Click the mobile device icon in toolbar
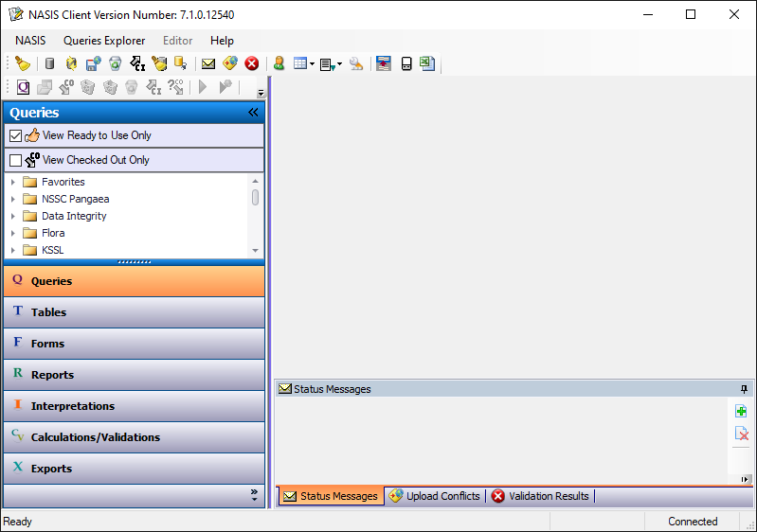This screenshot has height=532, width=757. coord(406,63)
